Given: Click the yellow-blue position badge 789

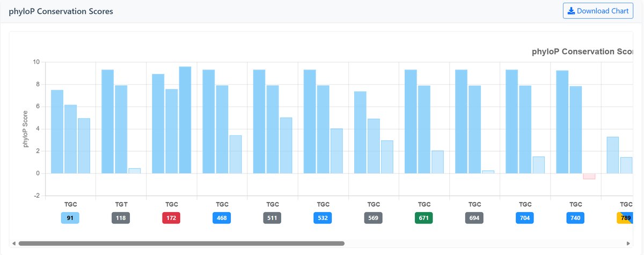Looking at the screenshot, I should [625, 218].
